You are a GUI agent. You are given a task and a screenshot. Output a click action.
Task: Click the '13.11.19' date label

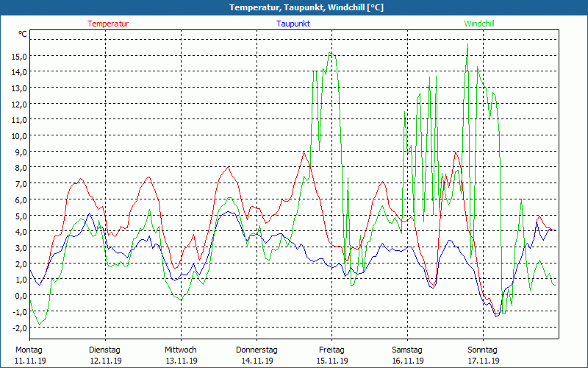[182, 361]
